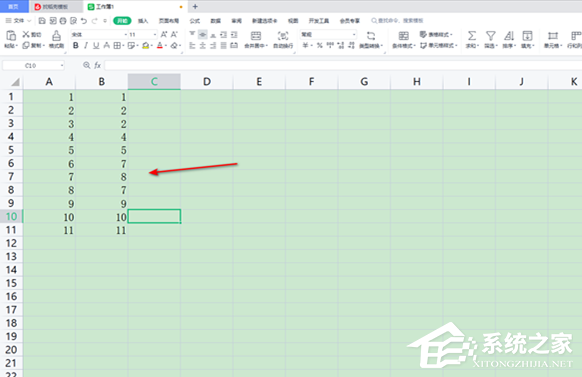Apply currency yen format
The width and height of the screenshot is (582, 377).
pos(305,45)
